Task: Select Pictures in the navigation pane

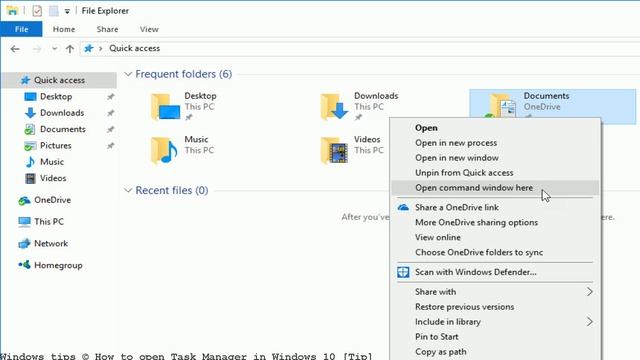Action: [x=56, y=146]
